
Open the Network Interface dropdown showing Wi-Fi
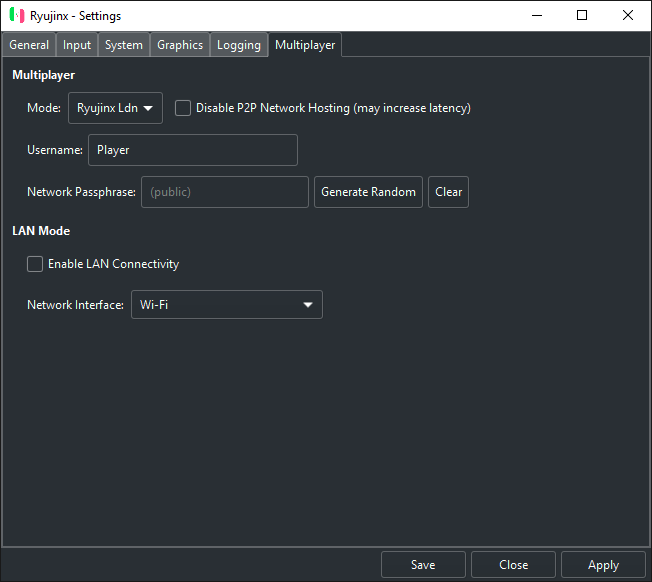[227, 305]
